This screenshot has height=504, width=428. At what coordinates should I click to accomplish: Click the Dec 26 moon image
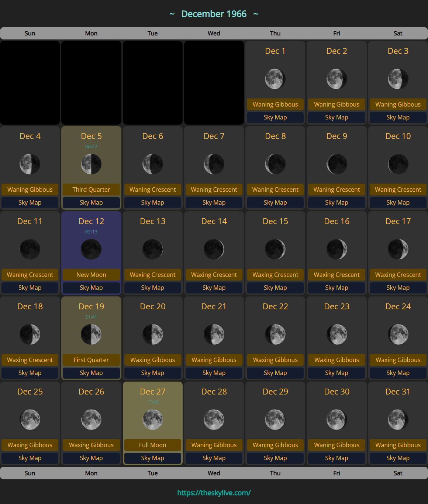click(x=91, y=420)
